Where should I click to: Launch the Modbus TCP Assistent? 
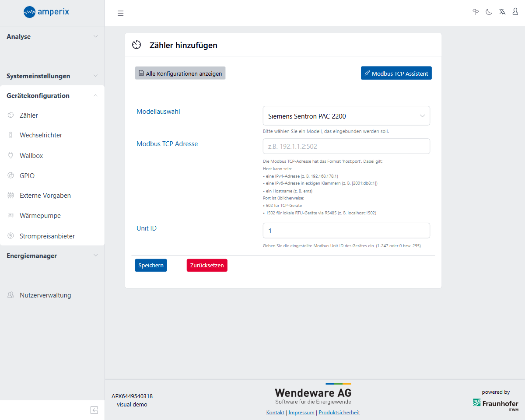pyautogui.click(x=396, y=73)
